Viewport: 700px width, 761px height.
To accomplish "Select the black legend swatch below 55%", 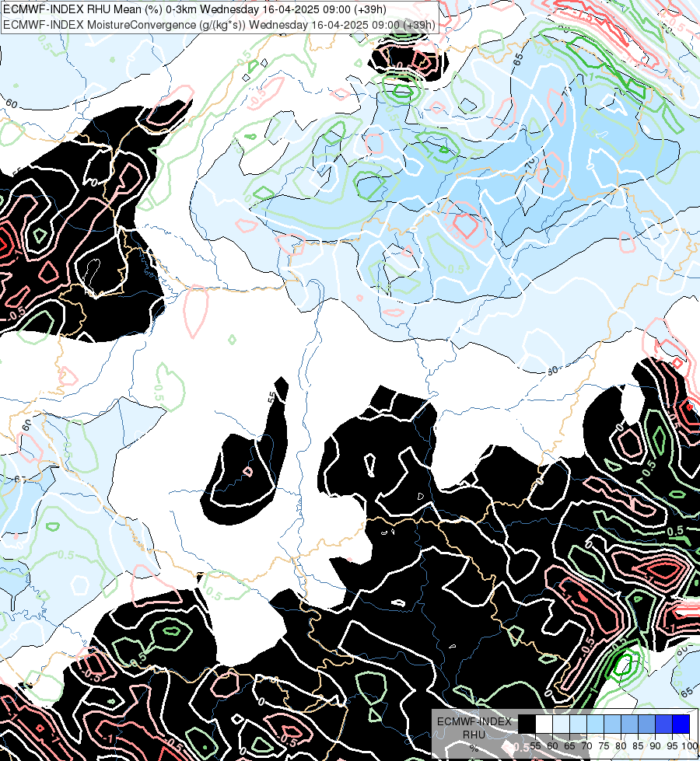I will point(527,724).
